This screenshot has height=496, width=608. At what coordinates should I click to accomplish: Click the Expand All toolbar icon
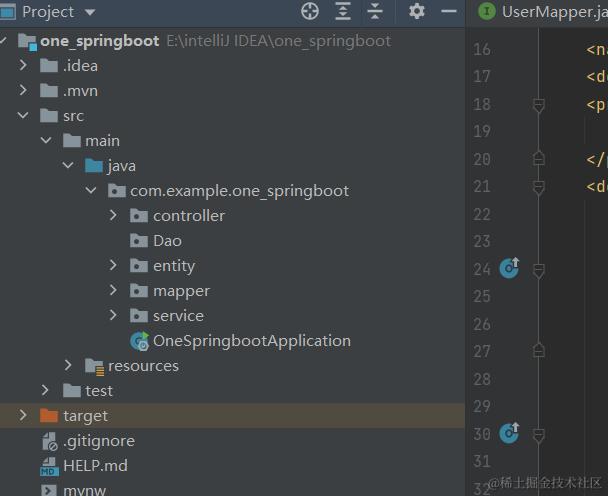[x=343, y=12]
